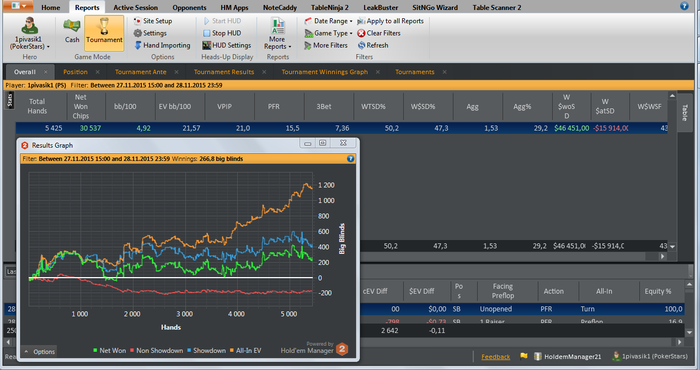Screen dimensions: 700x370
Task: Sort by Total Hands column header
Action: pos(37,106)
